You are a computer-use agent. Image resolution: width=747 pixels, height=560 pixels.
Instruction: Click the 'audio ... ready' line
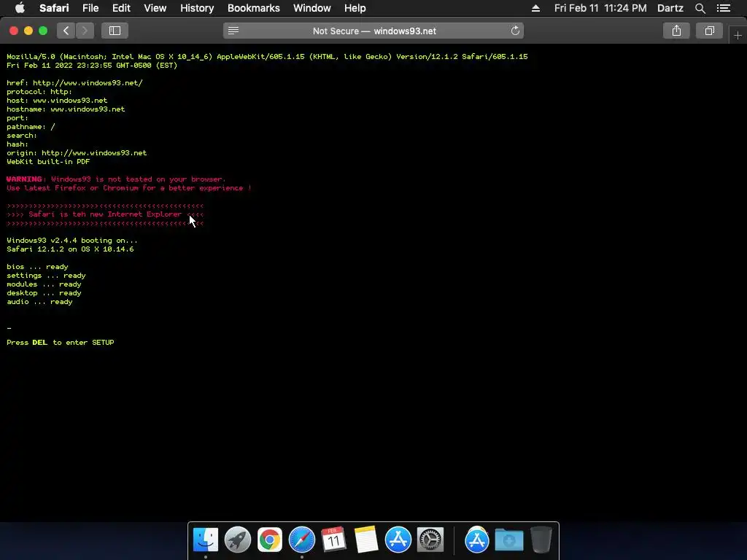click(39, 302)
